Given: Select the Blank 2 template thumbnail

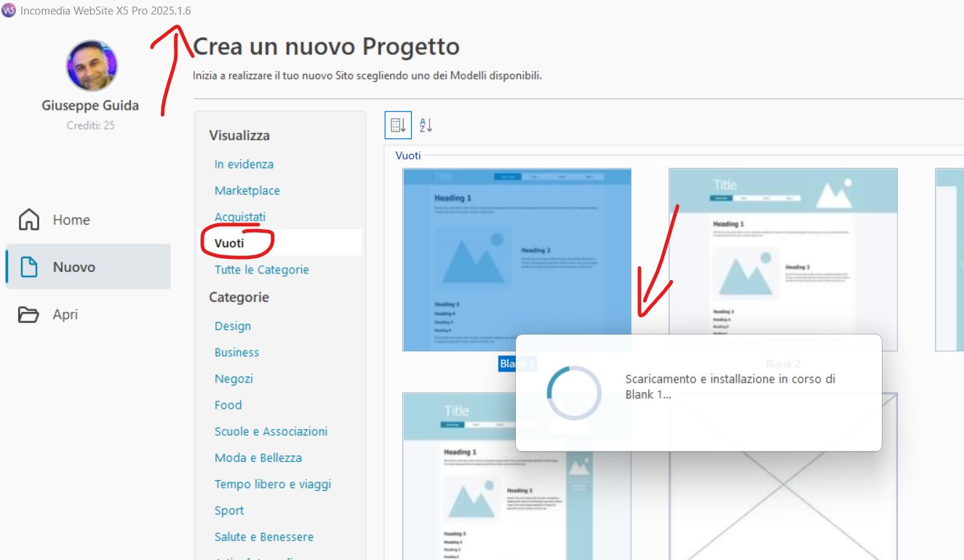Looking at the screenshot, I should tap(783, 260).
